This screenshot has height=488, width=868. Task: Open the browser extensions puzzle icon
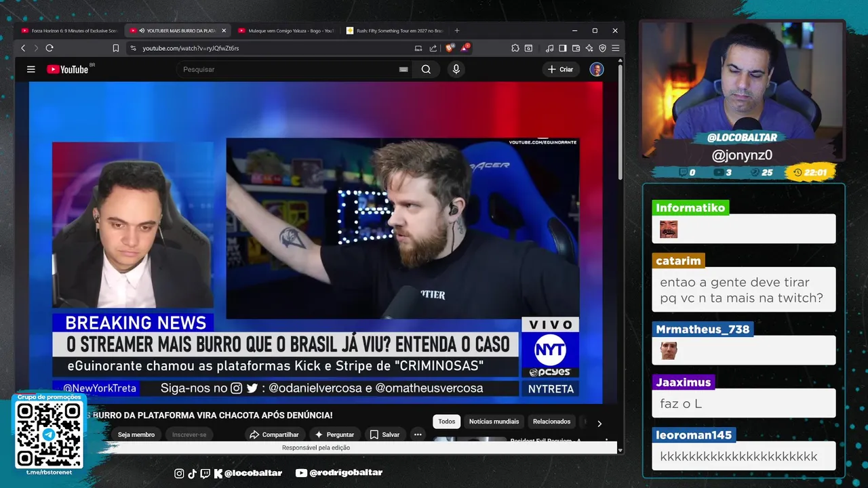515,48
